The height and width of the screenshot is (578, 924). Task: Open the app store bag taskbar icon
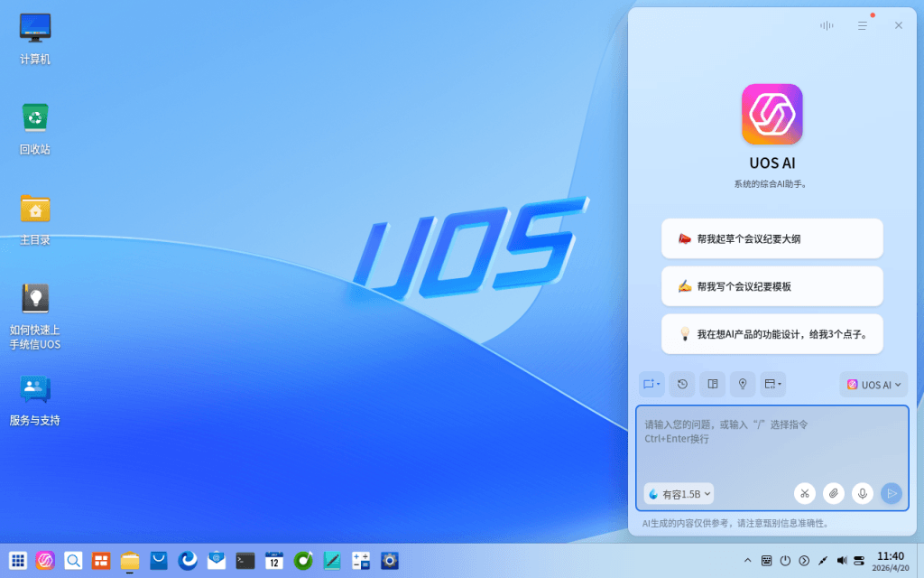pos(159,560)
